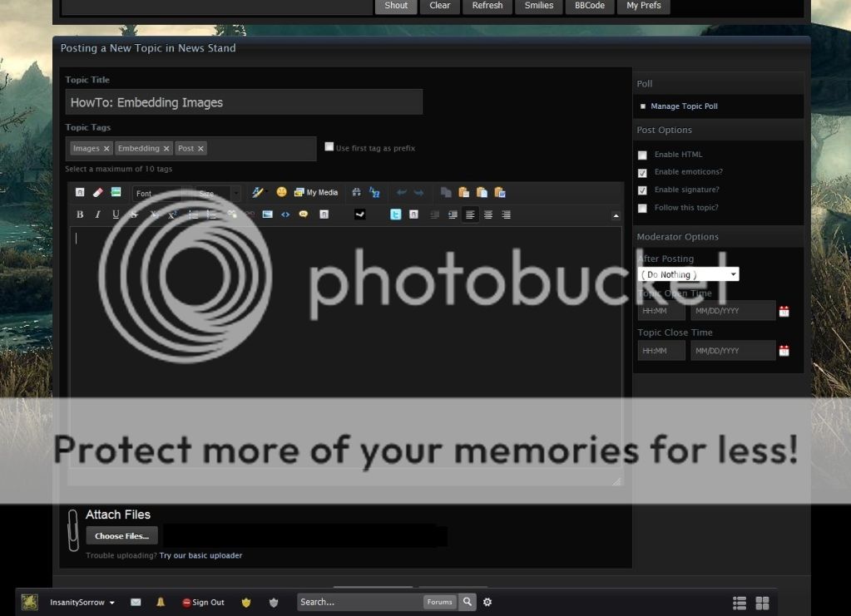Open the emoticon smiley picker

281,192
